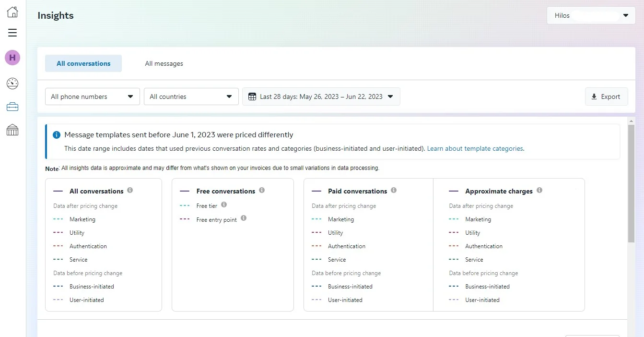Open the bank building billing icon

(12, 130)
